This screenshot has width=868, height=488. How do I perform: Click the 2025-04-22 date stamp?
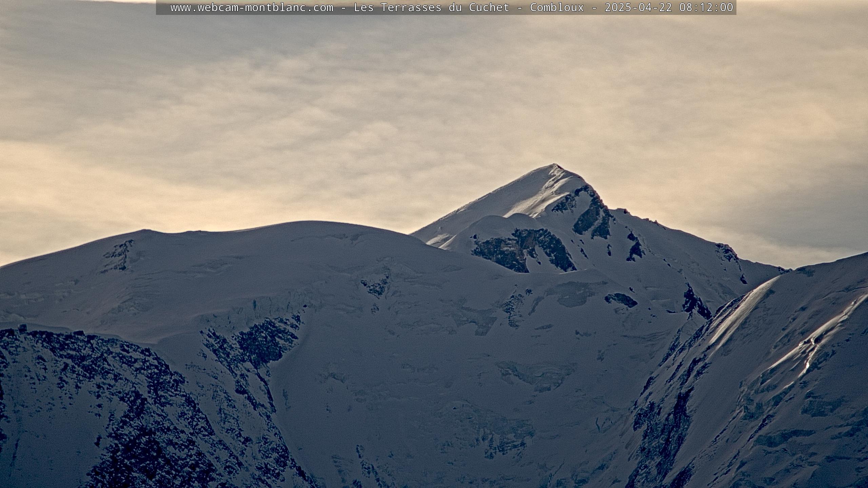tap(638, 7)
